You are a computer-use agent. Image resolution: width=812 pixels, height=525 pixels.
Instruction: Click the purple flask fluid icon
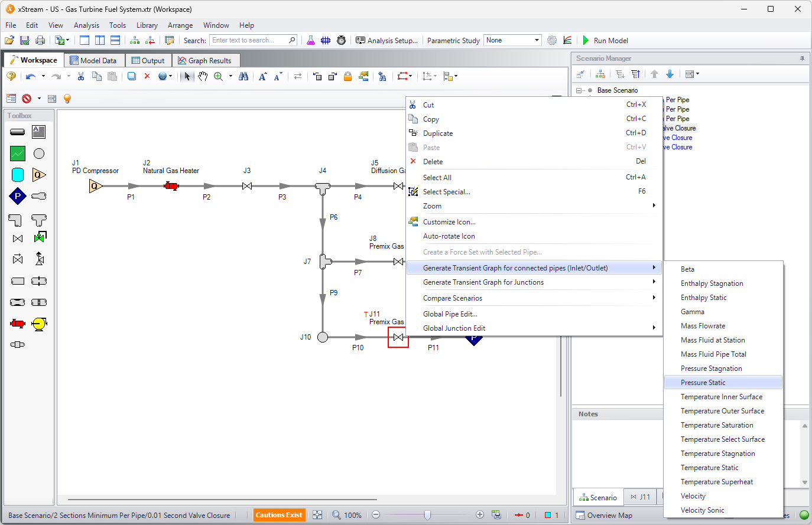click(311, 40)
